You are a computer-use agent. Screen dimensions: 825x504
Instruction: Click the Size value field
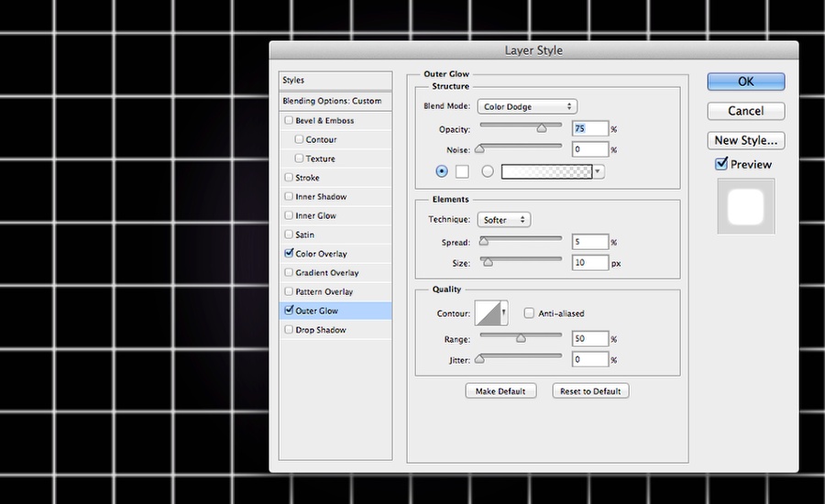pyautogui.click(x=589, y=262)
